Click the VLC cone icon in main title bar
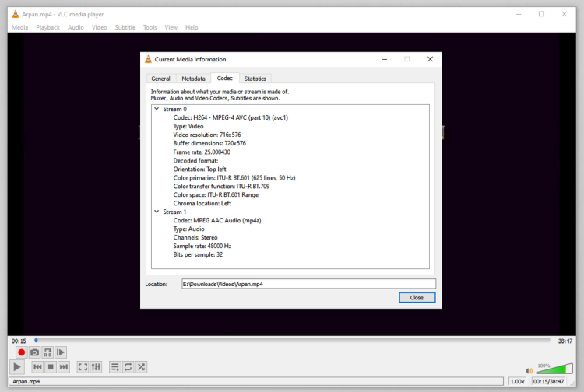This screenshot has width=584, height=392. click(x=16, y=14)
